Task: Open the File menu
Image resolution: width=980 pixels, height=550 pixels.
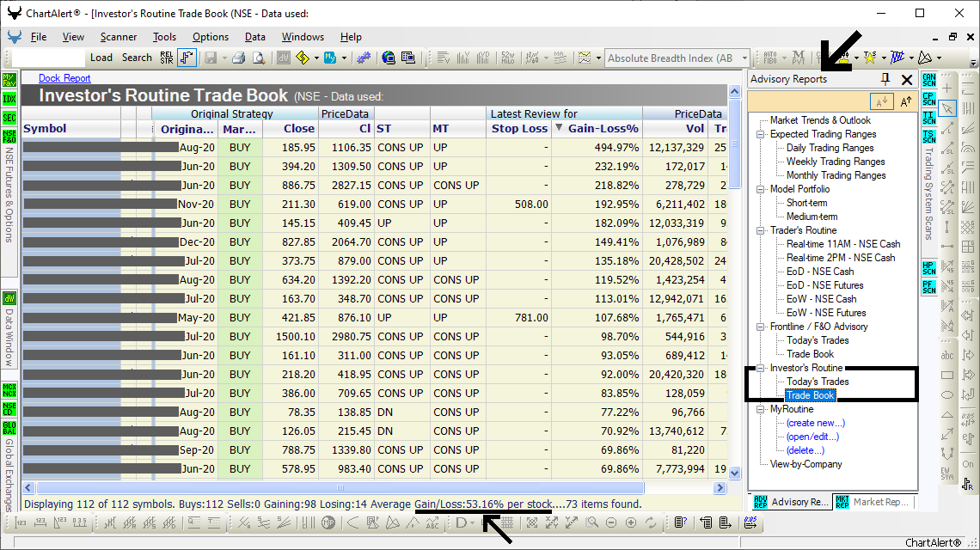Action: click(x=38, y=37)
